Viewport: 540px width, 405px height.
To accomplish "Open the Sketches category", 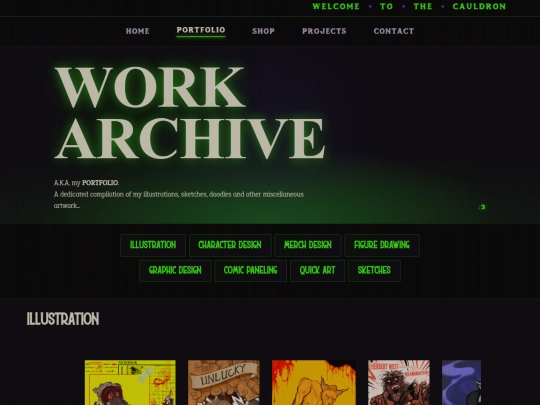I will [x=374, y=271].
